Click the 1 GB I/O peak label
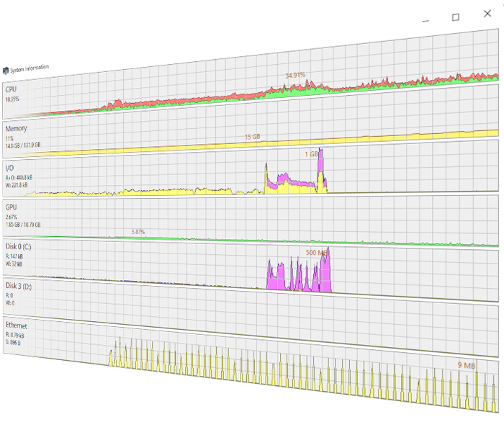Viewport: 504px width, 422px height. 311,154
